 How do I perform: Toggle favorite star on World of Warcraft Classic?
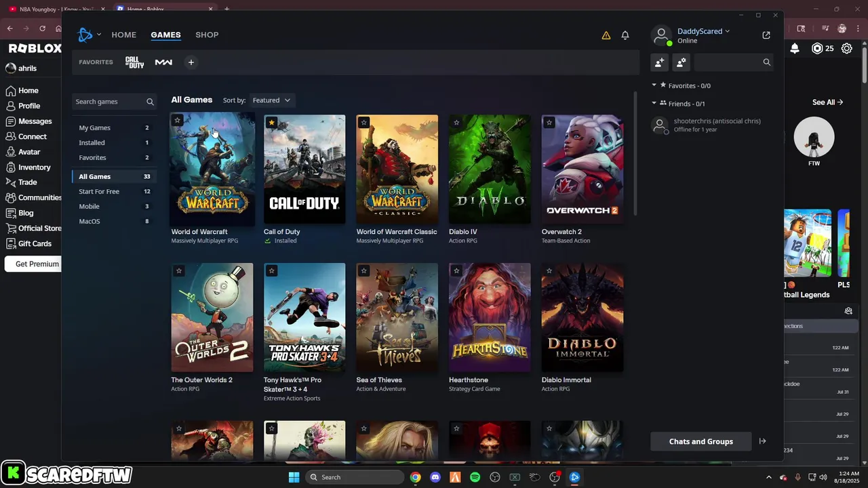[364, 123]
